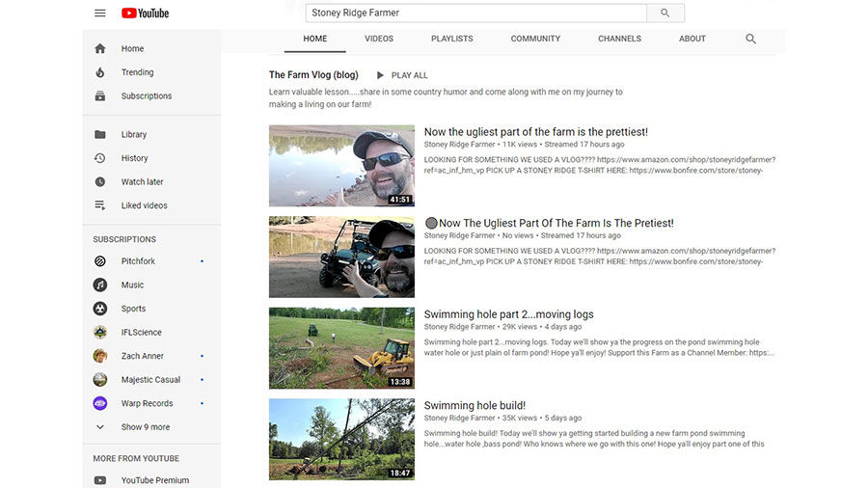Click the Warp Records subscription name

[x=147, y=403]
